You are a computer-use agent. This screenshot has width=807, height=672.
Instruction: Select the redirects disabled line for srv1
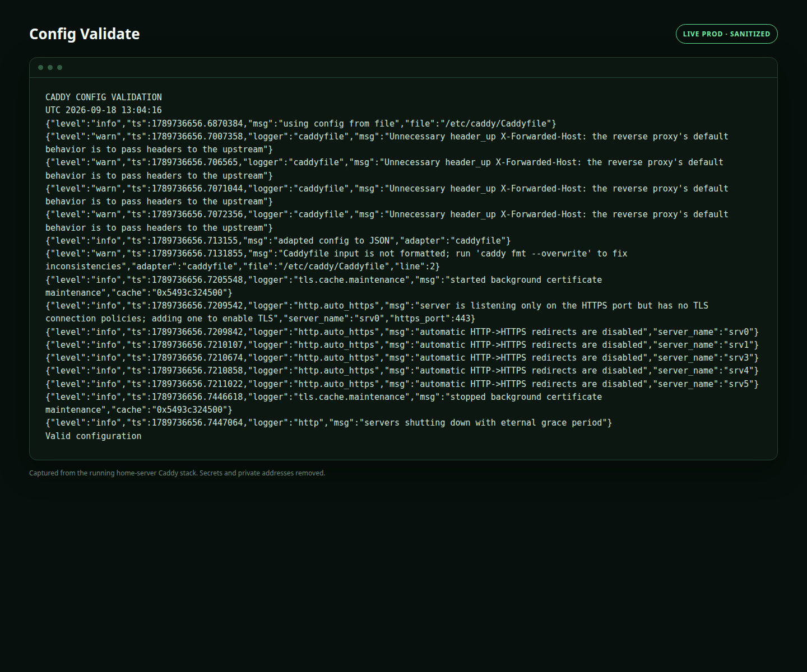(x=402, y=345)
